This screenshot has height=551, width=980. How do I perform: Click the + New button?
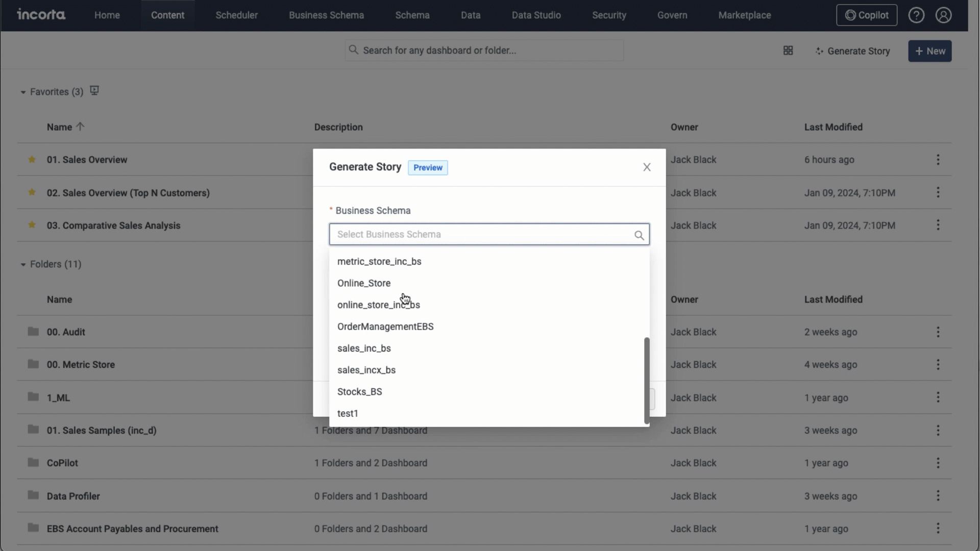coord(929,51)
